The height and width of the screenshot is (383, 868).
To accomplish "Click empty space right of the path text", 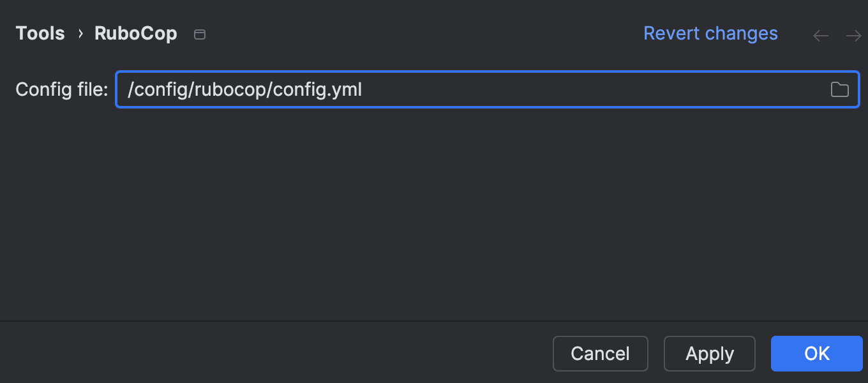I will point(574,89).
